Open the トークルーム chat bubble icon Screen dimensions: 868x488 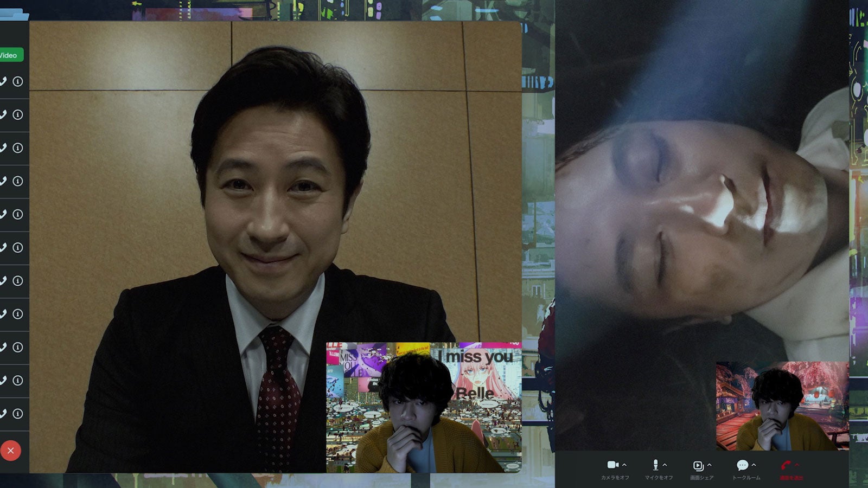coord(742,465)
